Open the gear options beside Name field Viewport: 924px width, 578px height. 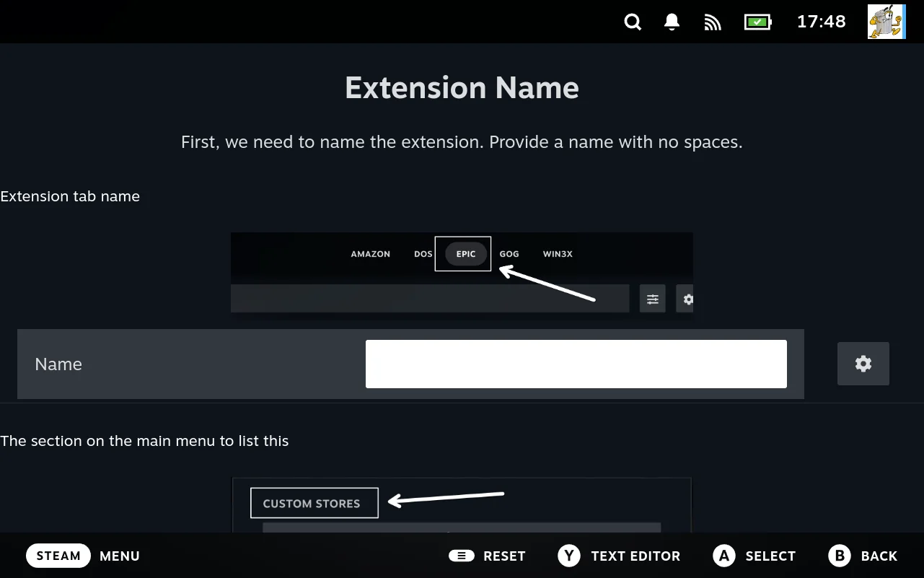click(863, 364)
